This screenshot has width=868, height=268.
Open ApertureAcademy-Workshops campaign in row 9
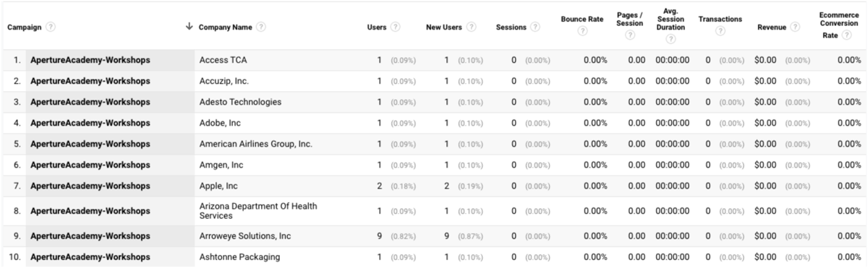click(90, 236)
